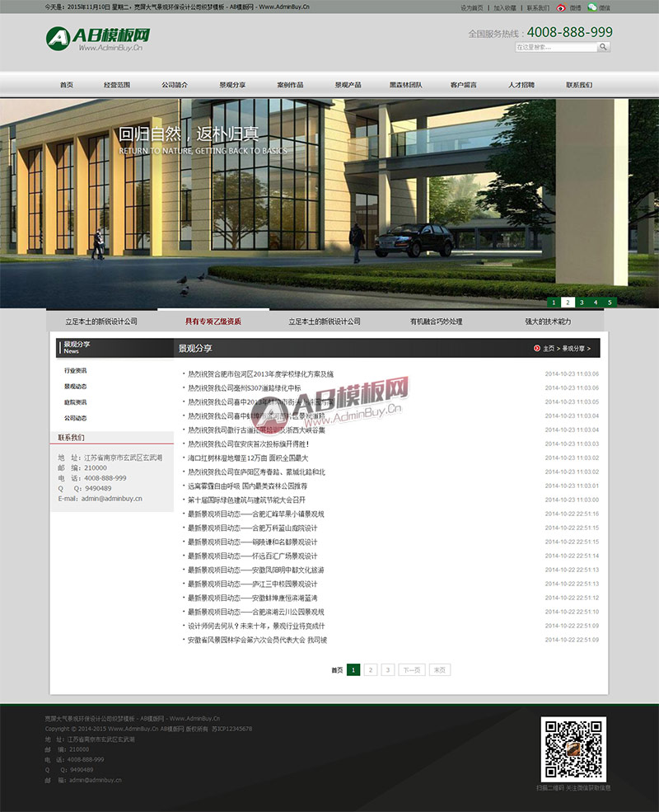Open article 安徽省风景园林学会第六次会员代表大会 我司被
Image resolution: width=659 pixels, height=812 pixels.
(x=257, y=640)
